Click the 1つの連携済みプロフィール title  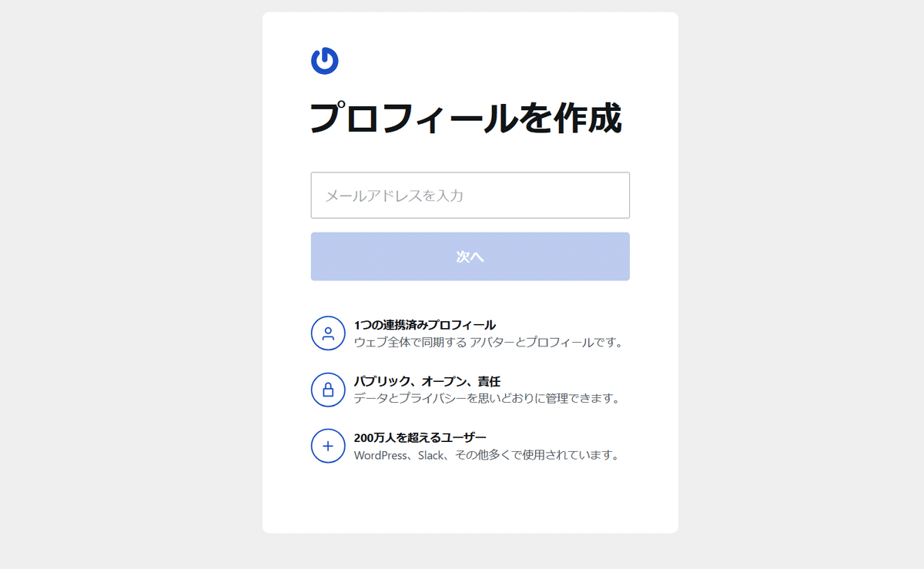click(425, 325)
